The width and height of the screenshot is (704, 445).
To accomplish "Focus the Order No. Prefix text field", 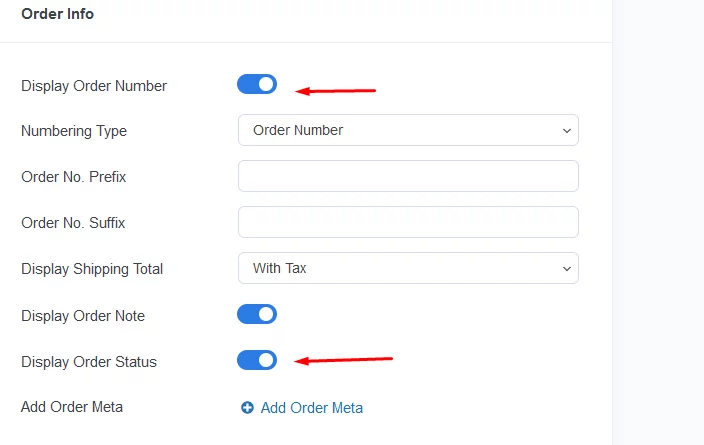I will (x=408, y=176).
